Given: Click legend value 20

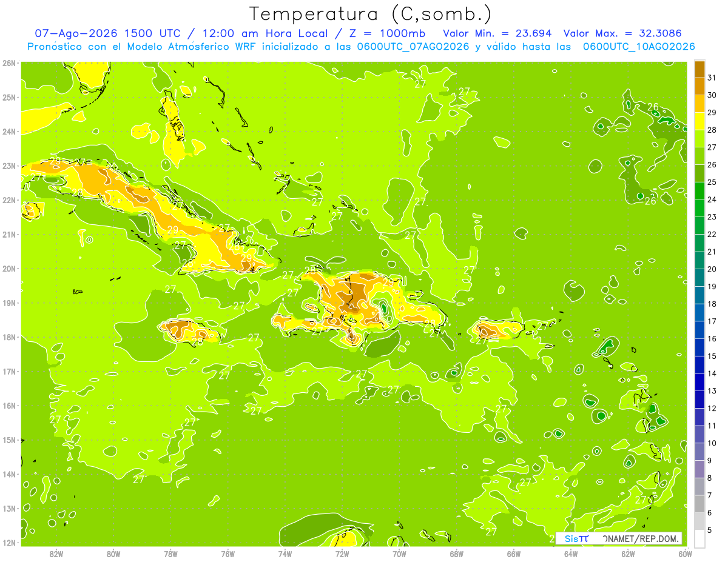Looking at the screenshot, I should (712, 269).
